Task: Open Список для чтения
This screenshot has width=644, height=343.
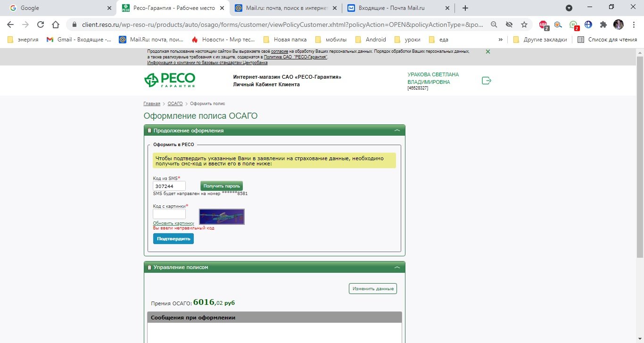Action: [607, 40]
